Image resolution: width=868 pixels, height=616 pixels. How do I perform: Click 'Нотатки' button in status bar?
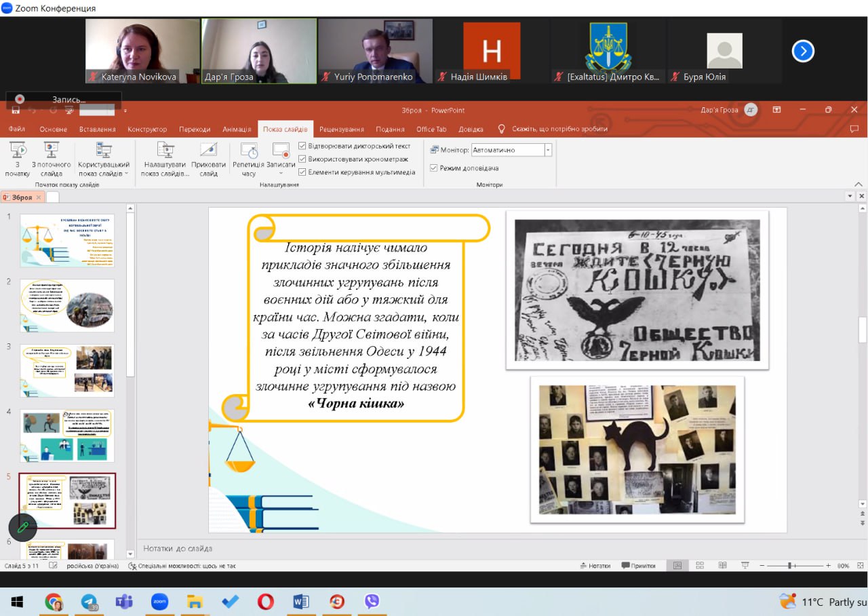point(595,565)
